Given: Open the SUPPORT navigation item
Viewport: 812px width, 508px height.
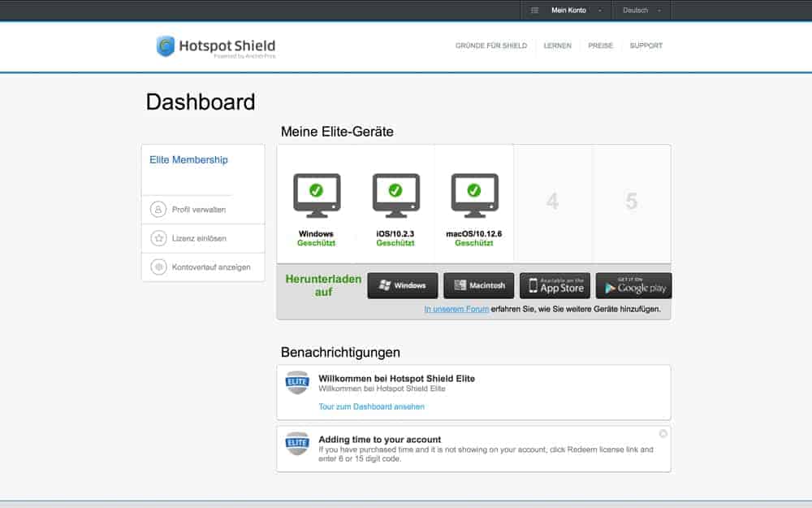Looking at the screenshot, I should click(646, 46).
